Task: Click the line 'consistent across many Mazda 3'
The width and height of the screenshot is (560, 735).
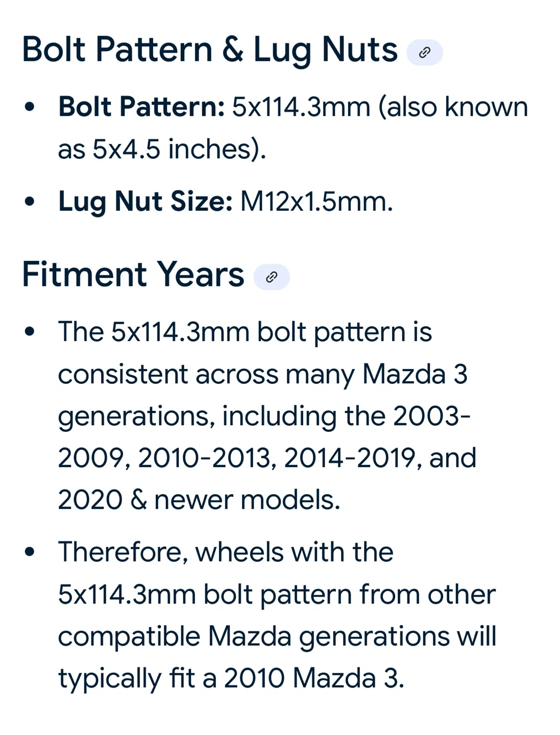Action: click(263, 374)
